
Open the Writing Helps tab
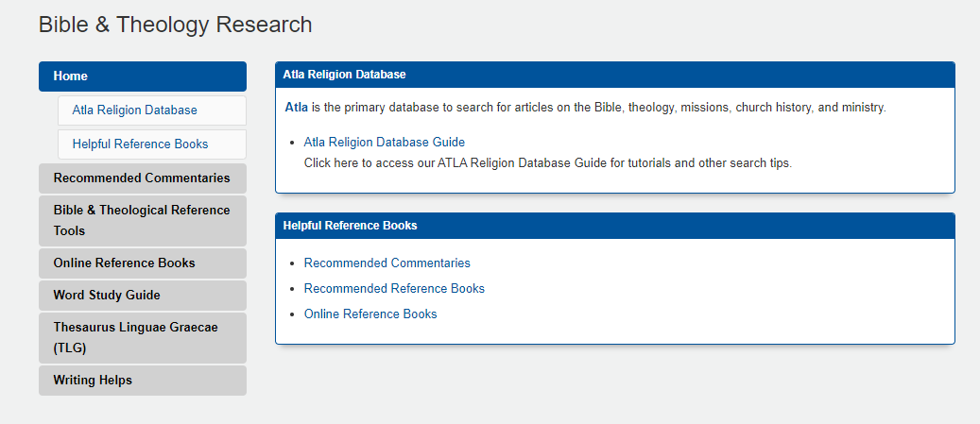143,381
